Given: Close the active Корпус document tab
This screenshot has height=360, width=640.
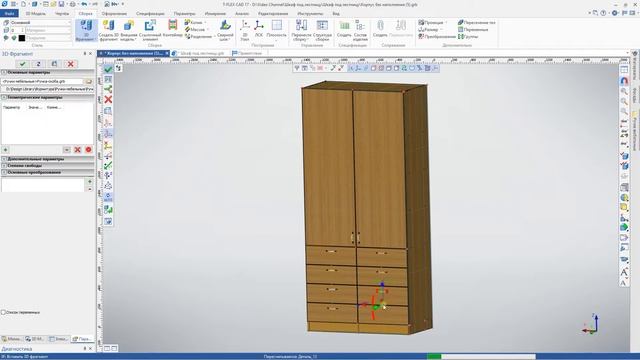Looking at the screenshot, I should pyautogui.click(x=167, y=53).
